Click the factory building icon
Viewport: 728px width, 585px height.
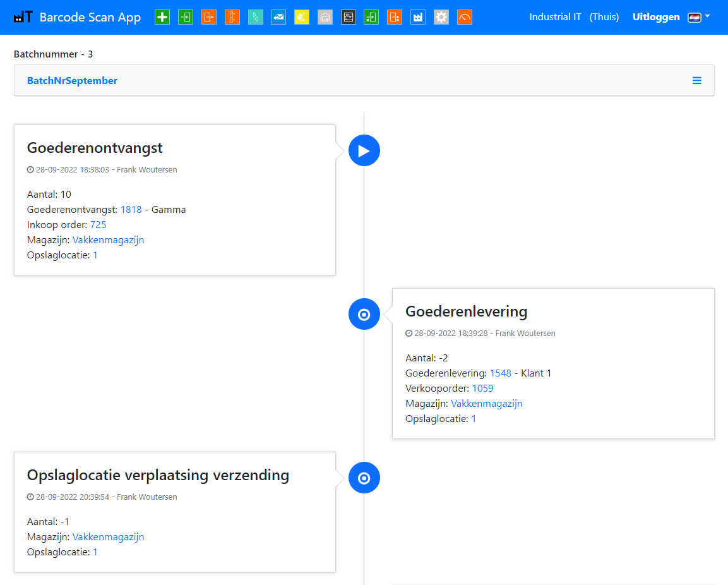(417, 17)
